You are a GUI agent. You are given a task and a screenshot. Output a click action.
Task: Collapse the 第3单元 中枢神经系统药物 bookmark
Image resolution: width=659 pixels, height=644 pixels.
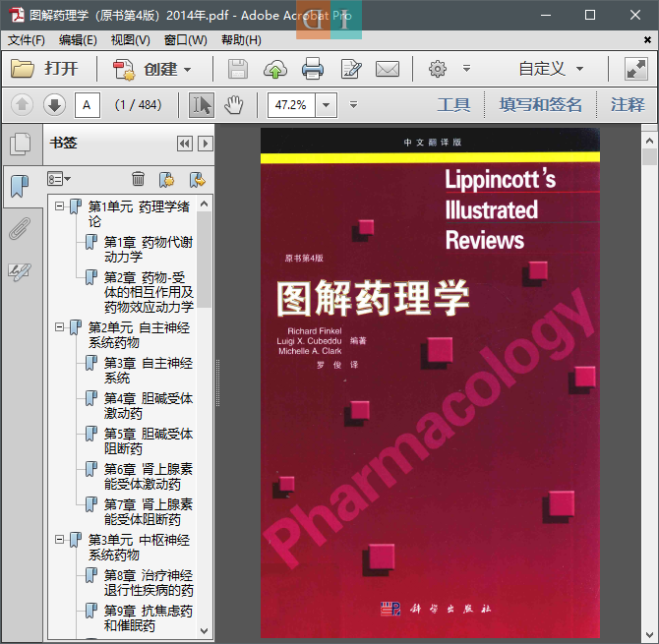(60, 540)
